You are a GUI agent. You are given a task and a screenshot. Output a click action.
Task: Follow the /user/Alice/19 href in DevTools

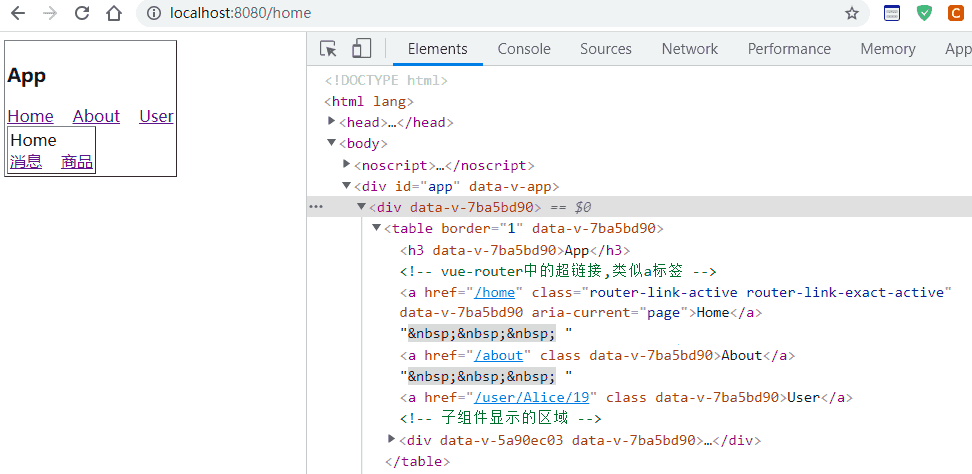[531, 398]
